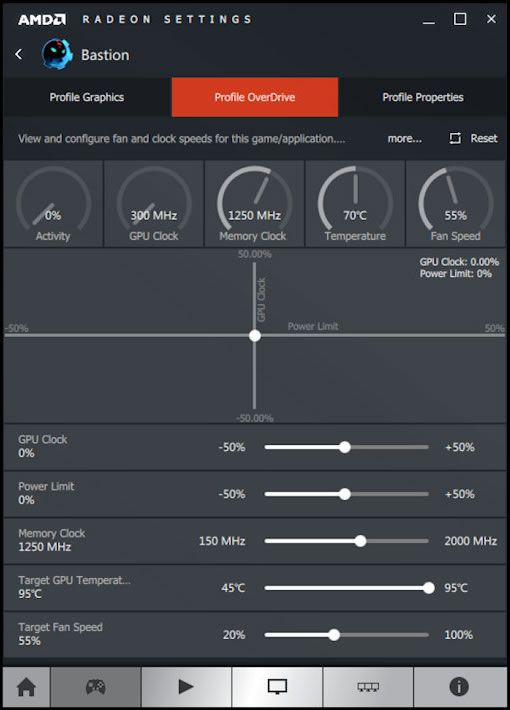Click the GPU Clock slider handle
This screenshot has width=510, height=710.
click(345, 447)
